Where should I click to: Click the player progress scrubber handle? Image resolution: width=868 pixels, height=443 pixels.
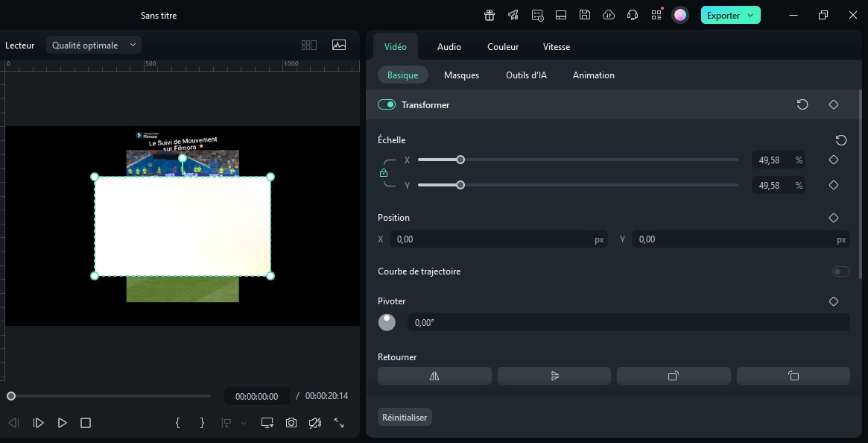point(11,396)
